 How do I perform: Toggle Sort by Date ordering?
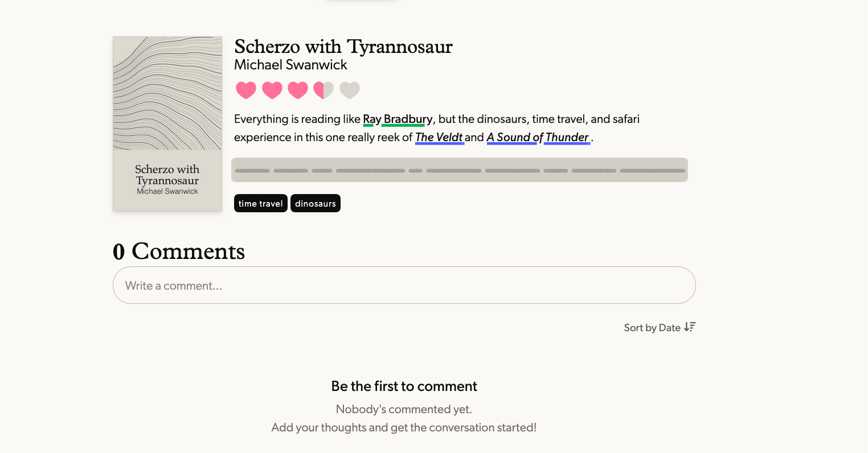660,327
